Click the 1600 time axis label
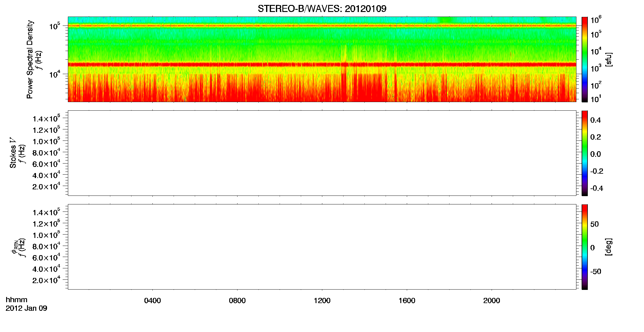Screen dimensions: 644x332 [x=407, y=301]
